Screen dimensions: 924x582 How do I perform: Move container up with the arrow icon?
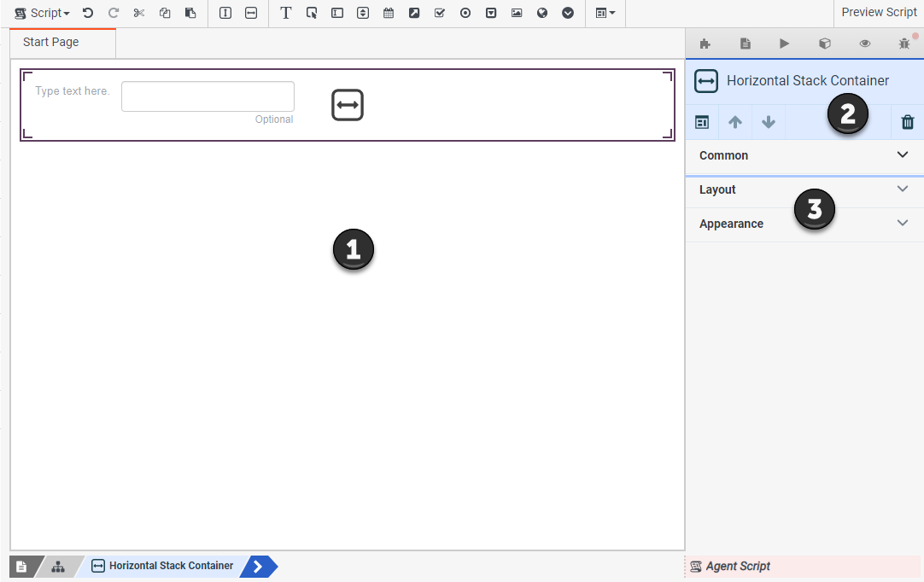pyautogui.click(x=734, y=122)
